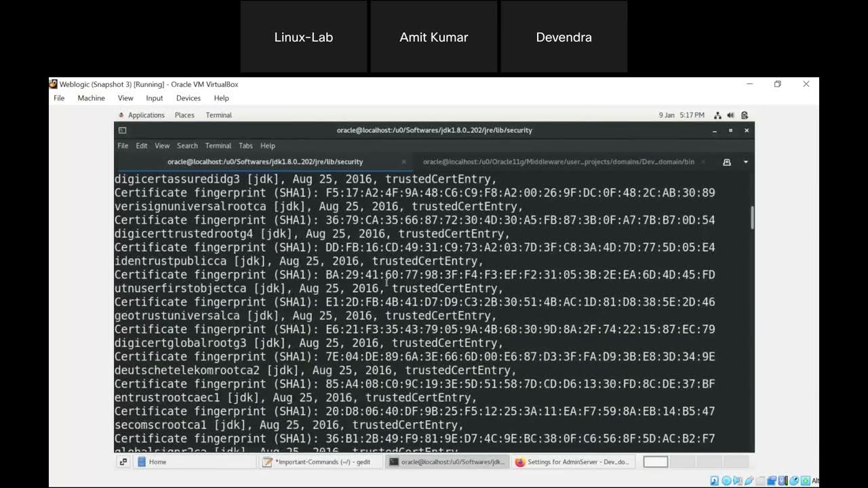Image resolution: width=868 pixels, height=488 pixels.
Task: Click the identrustpublicca certificate entry line
Action: (299, 262)
